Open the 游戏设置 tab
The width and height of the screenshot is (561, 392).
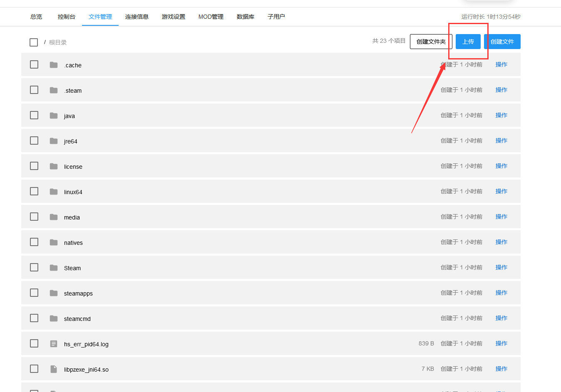click(x=174, y=17)
